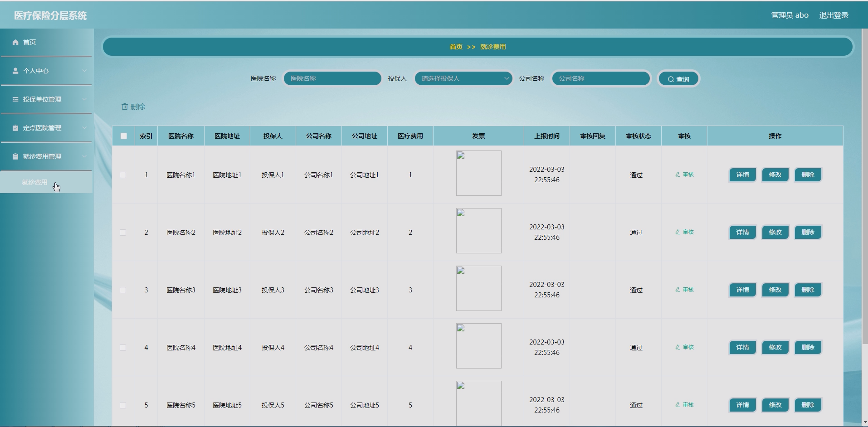Toggle the select-all checkbox in table header
The image size is (868, 427).
point(123,136)
